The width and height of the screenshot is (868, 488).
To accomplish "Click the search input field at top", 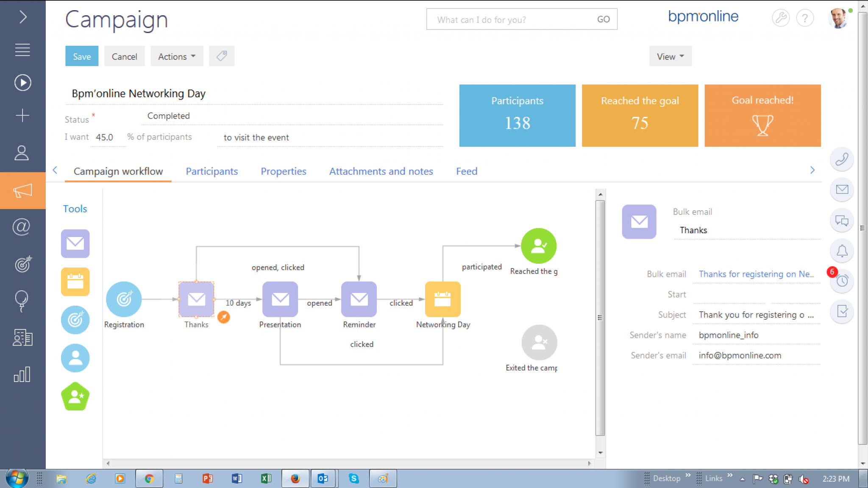I will click(514, 19).
